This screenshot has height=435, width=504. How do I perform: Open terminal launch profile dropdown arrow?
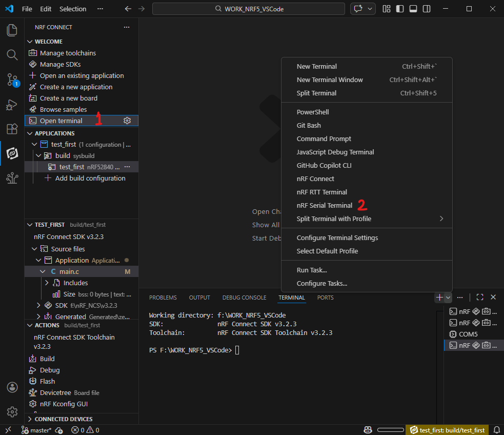pos(448,298)
